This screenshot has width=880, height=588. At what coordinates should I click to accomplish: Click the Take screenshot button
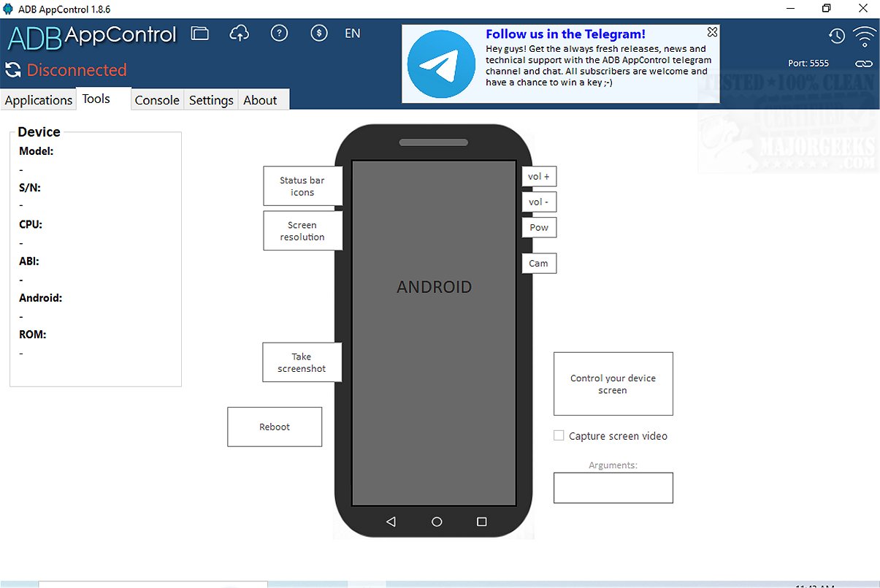[x=302, y=362]
